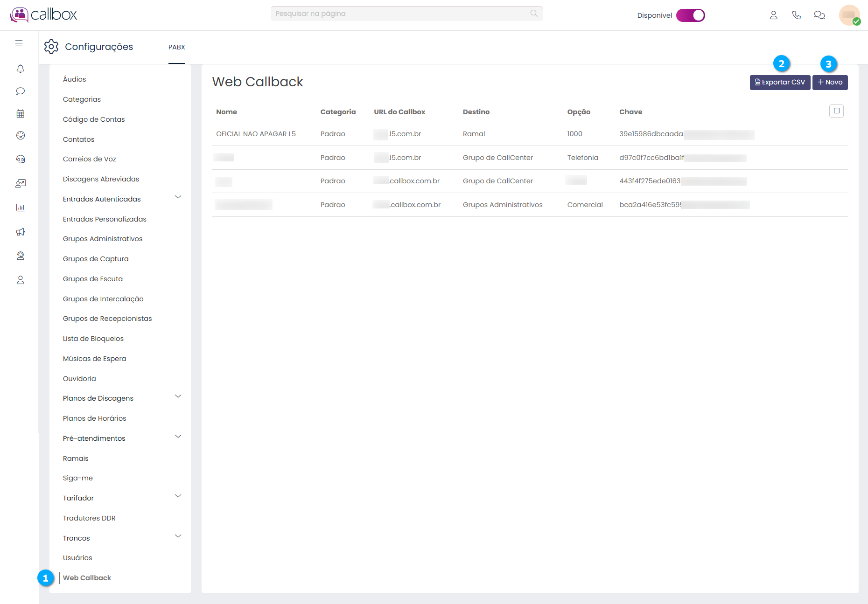Expand Entradas Autenticadas submenu
The height and width of the screenshot is (604, 868).
[x=178, y=197]
